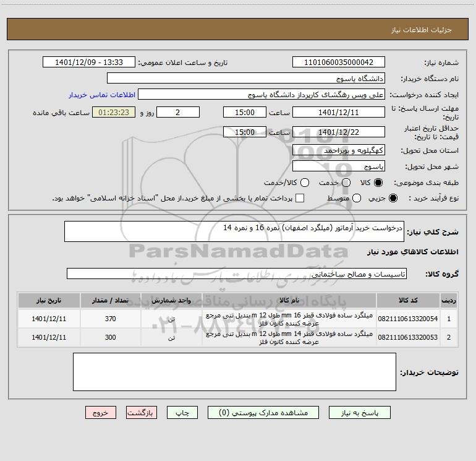The height and width of the screenshot is (461, 476).
Task: Click the چاپ print button
Action: (182, 412)
